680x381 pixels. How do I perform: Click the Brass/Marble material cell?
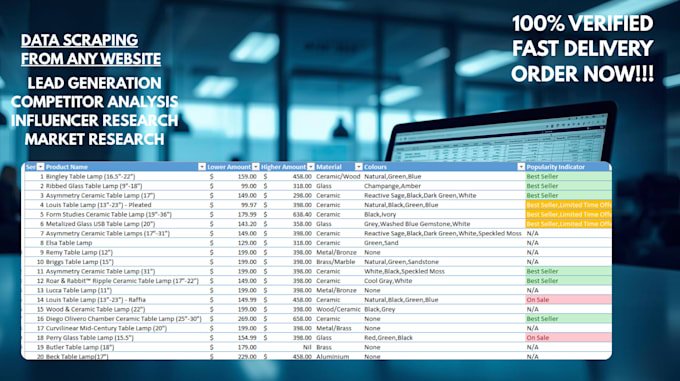click(339, 262)
